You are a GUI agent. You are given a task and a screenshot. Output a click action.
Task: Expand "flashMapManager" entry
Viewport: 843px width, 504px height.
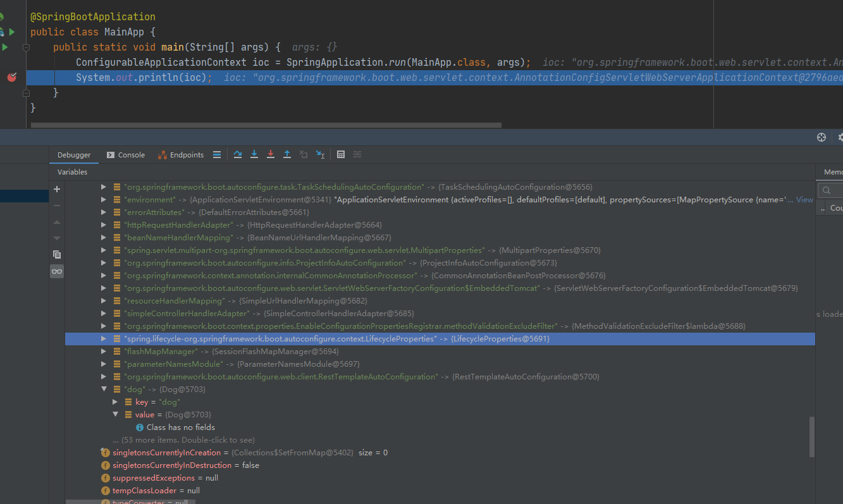pos(104,352)
